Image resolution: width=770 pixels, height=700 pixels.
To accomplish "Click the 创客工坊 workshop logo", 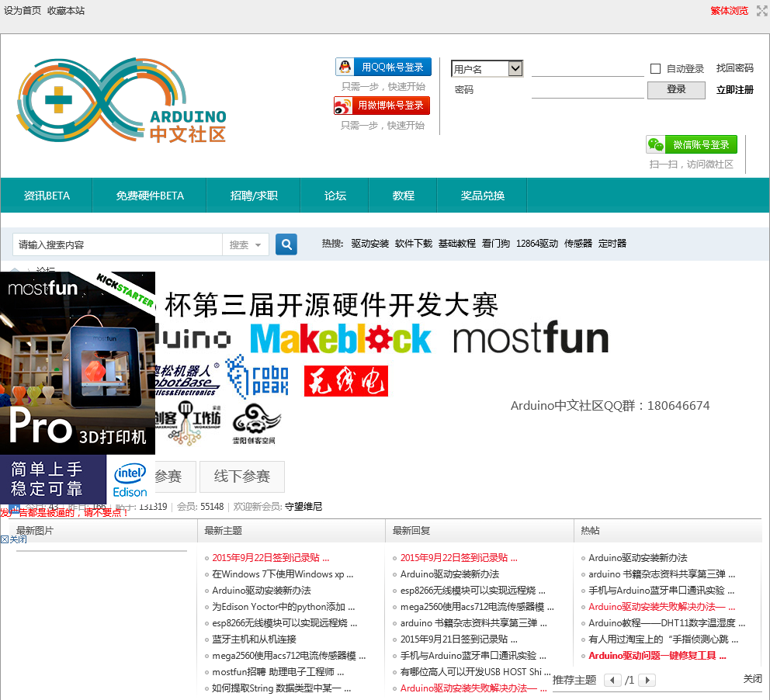I will (188, 423).
